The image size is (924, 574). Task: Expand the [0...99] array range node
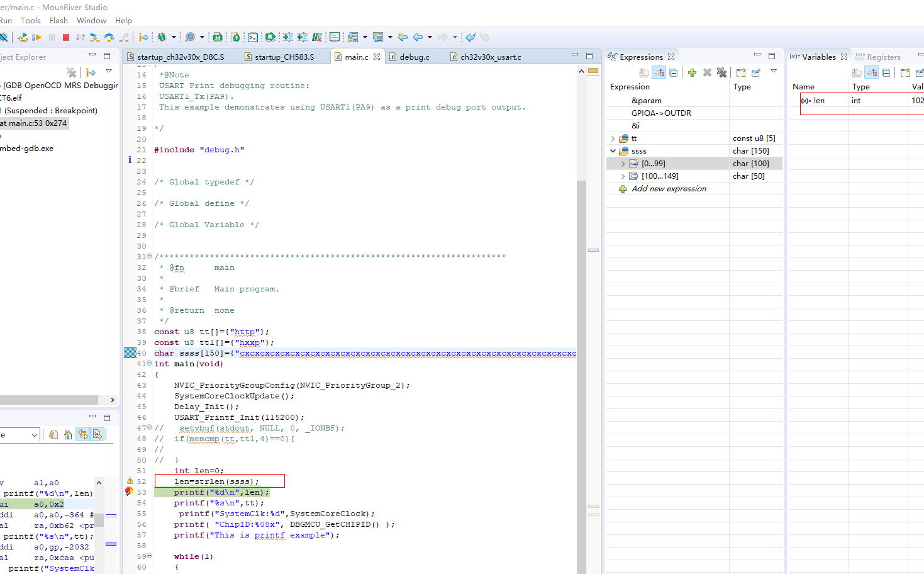point(623,164)
